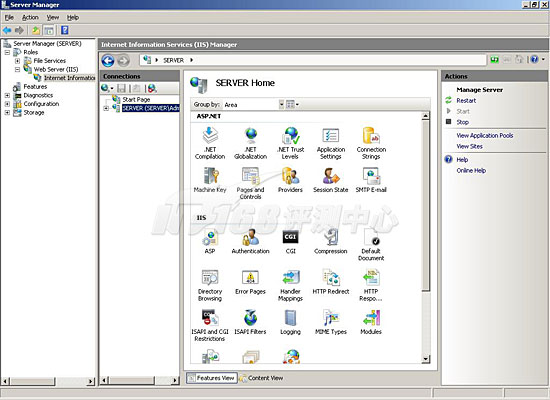The height and width of the screenshot is (400, 550).
Task: Click the up-one-level toolbar icon
Action: [x=36, y=30]
